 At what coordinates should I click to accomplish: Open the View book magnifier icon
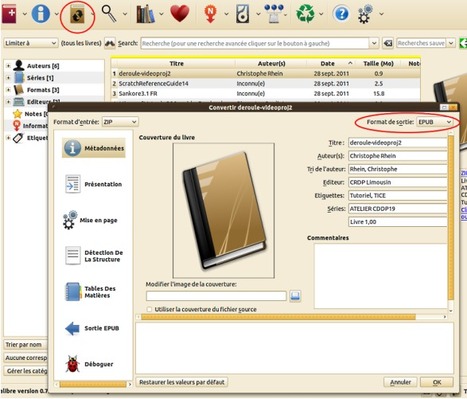[109, 14]
